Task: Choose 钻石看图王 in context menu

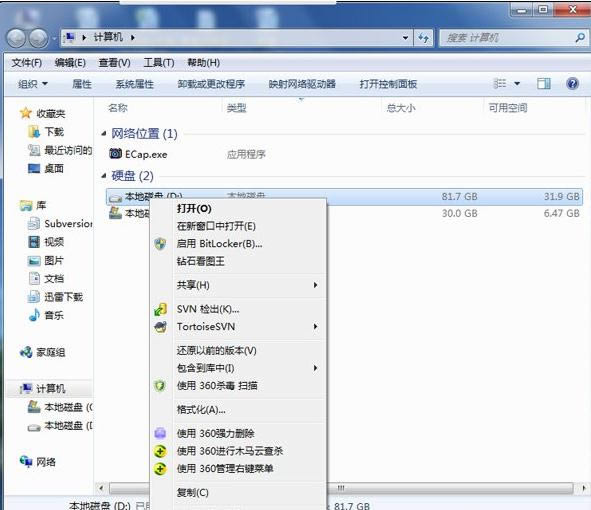Action: [x=239, y=261]
